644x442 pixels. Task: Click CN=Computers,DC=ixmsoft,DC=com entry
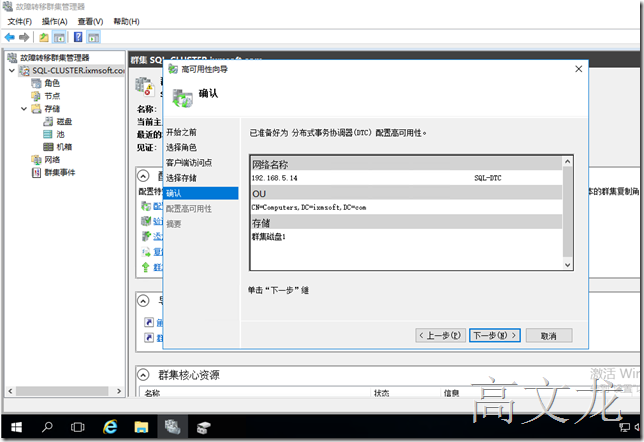309,207
